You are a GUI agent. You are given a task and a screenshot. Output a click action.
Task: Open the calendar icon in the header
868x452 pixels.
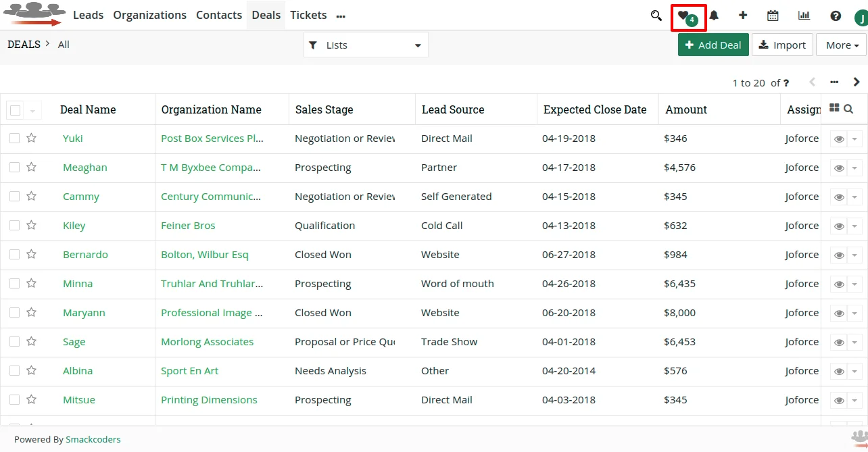coord(773,16)
